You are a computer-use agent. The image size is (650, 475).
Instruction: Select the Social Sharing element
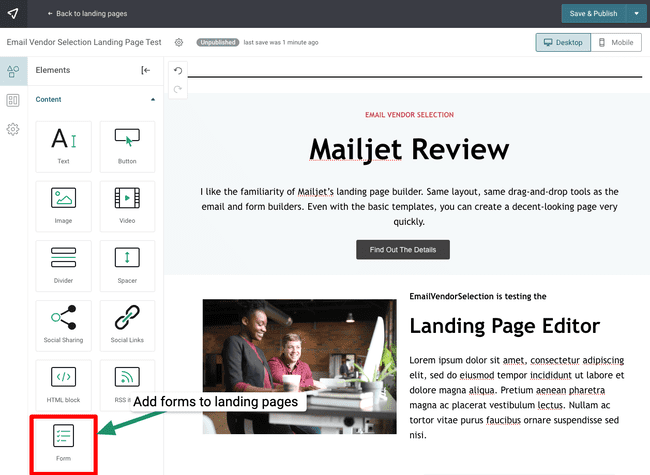(63, 326)
